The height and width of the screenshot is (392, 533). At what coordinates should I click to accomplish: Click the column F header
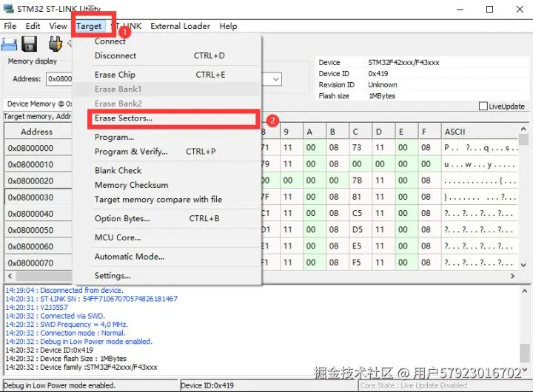429,132
